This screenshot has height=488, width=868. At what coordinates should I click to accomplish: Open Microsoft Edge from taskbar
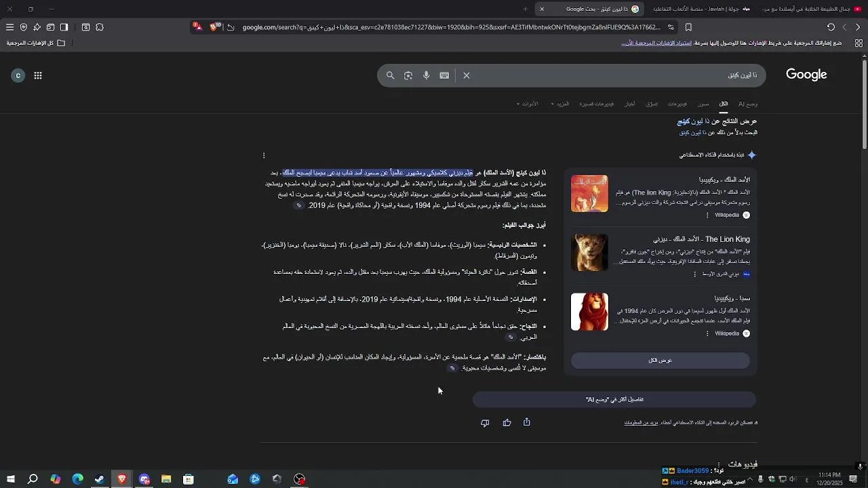pyautogui.click(x=77, y=479)
